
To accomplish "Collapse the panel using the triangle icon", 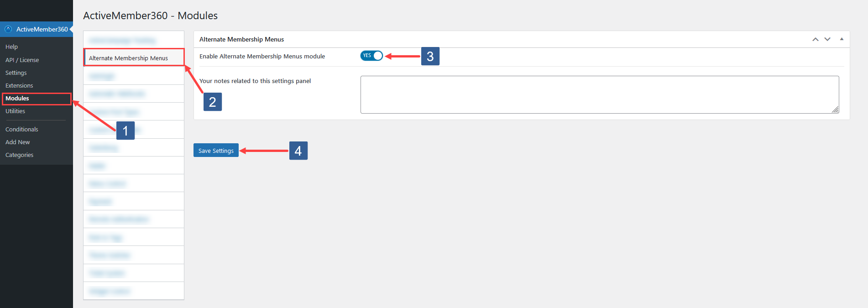I will 842,39.
